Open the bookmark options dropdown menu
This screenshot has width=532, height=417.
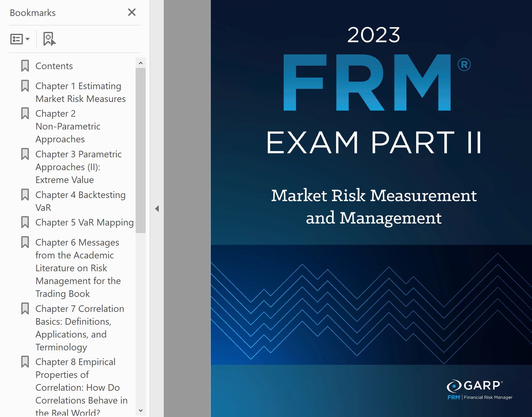click(20, 39)
